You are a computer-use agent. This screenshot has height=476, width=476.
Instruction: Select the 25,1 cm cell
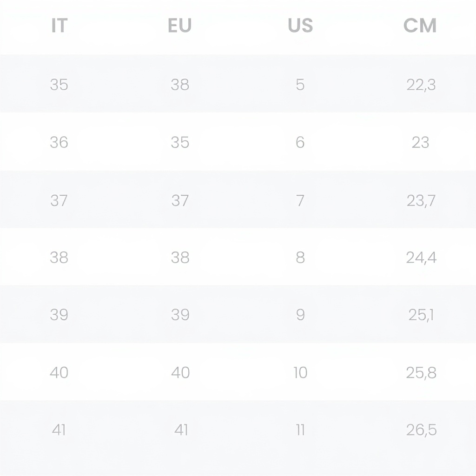click(421, 315)
